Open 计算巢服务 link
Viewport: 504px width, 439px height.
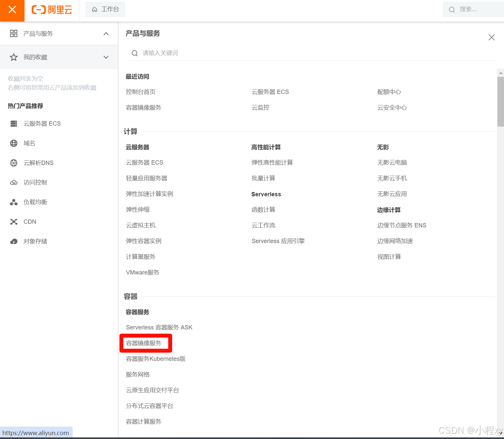141,257
